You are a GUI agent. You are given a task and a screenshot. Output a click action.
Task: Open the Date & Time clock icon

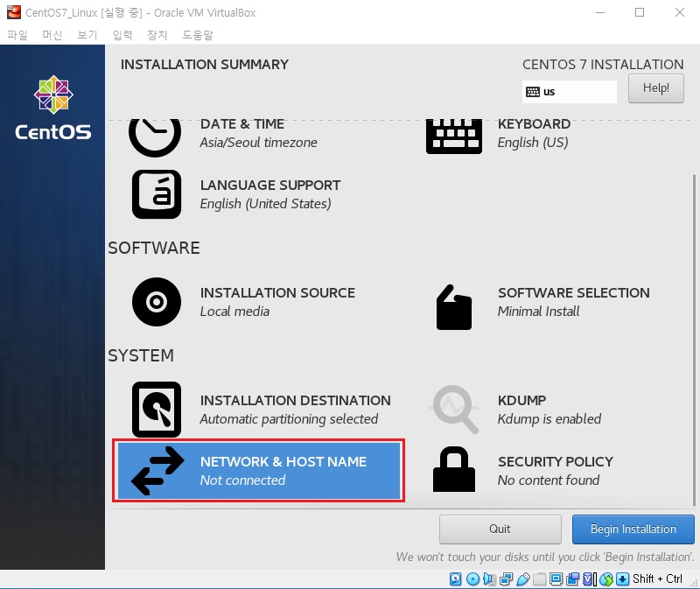point(155,137)
